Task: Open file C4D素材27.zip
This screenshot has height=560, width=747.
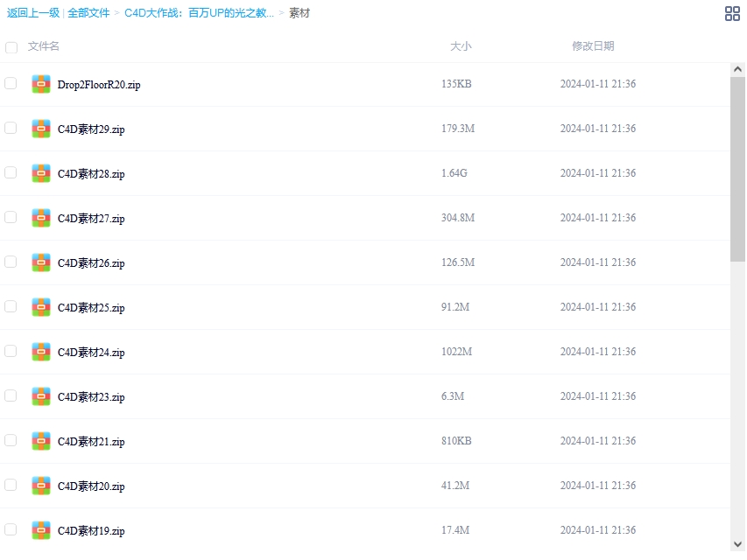Action: [91, 219]
